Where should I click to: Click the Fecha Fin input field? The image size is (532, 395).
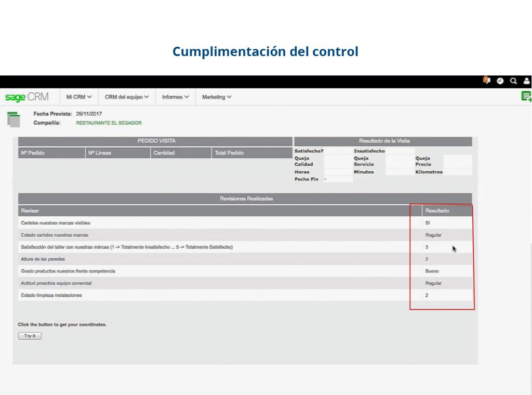pyautogui.click(x=337, y=178)
